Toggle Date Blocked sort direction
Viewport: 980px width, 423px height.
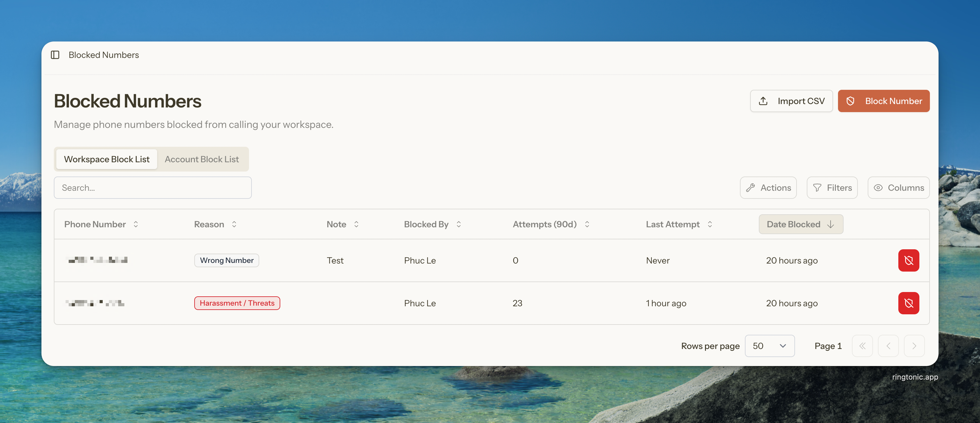pos(801,224)
